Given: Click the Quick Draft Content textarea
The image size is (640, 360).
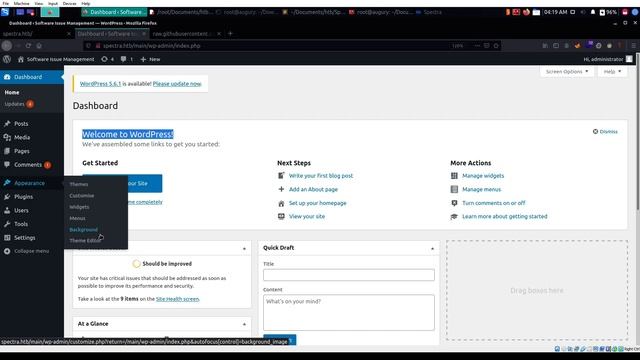Looking at the screenshot, I should pyautogui.click(x=349, y=313).
